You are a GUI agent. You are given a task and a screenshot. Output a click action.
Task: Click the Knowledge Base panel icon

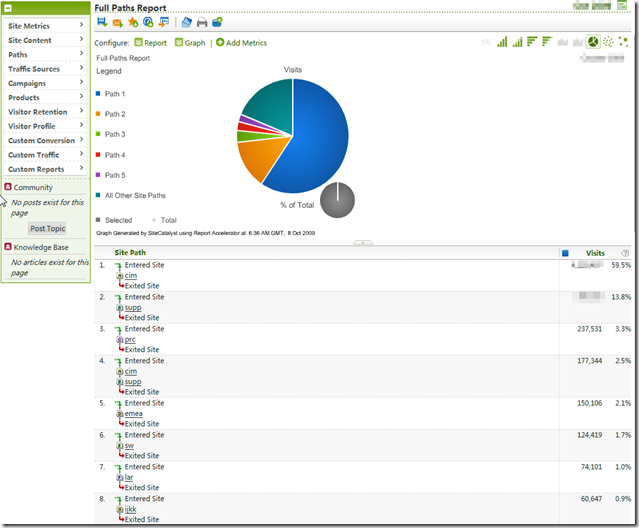coord(8,247)
